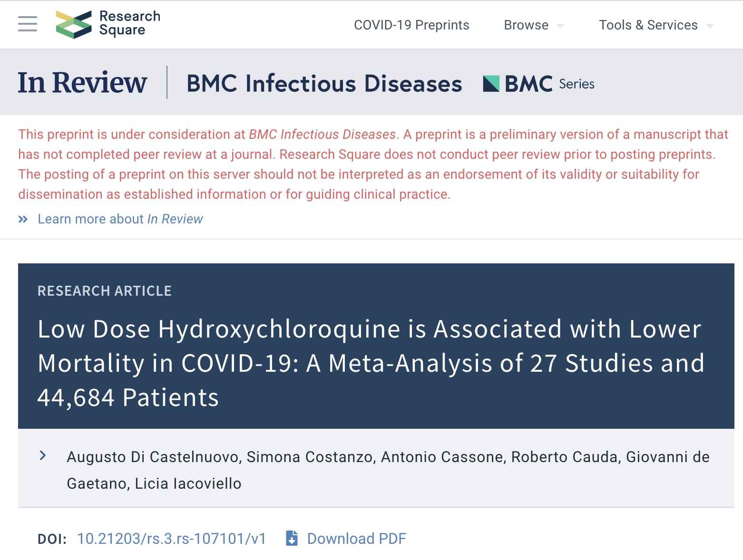Click author name Augusto Di Castelnuovo
Viewport: 743px width, 560px height.
153,457
